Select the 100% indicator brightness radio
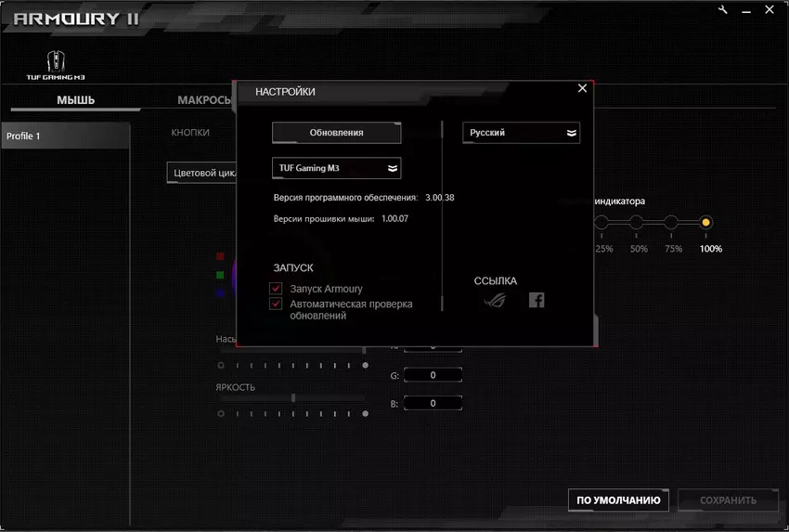The width and height of the screenshot is (789, 532). (706, 223)
